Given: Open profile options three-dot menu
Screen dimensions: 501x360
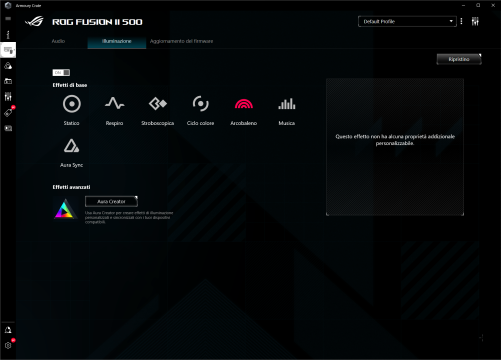Looking at the screenshot, I should click(x=461, y=21).
